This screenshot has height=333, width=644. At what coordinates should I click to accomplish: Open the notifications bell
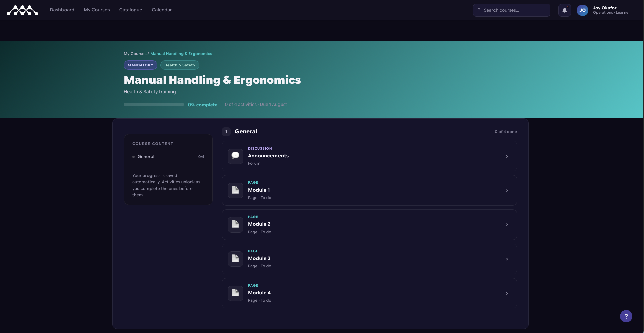tap(565, 10)
